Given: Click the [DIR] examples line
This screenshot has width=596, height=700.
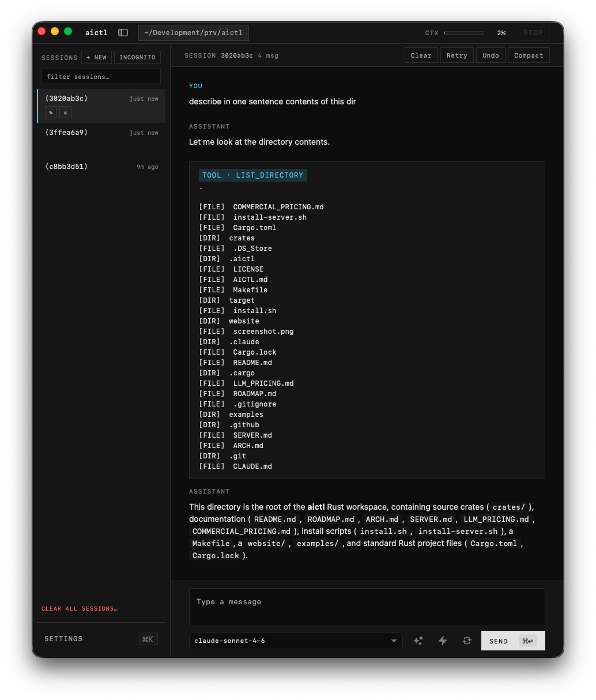Looking at the screenshot, I should [231, 415].
